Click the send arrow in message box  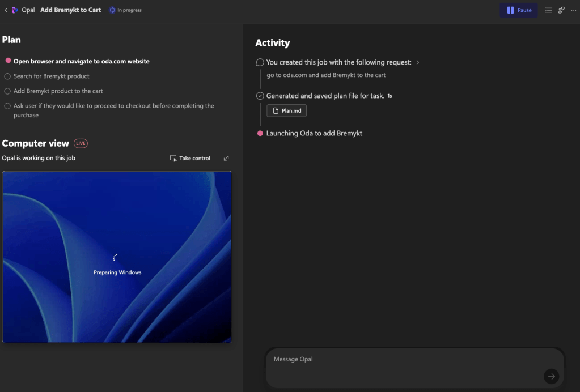tap(551, 376)
